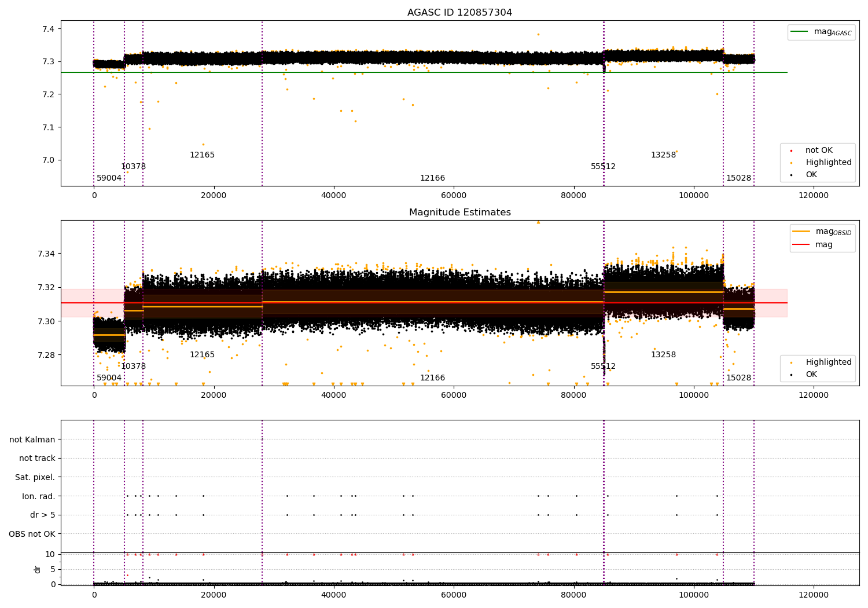Click the 'dr' axis label in bottom plot

coord(38,570)
